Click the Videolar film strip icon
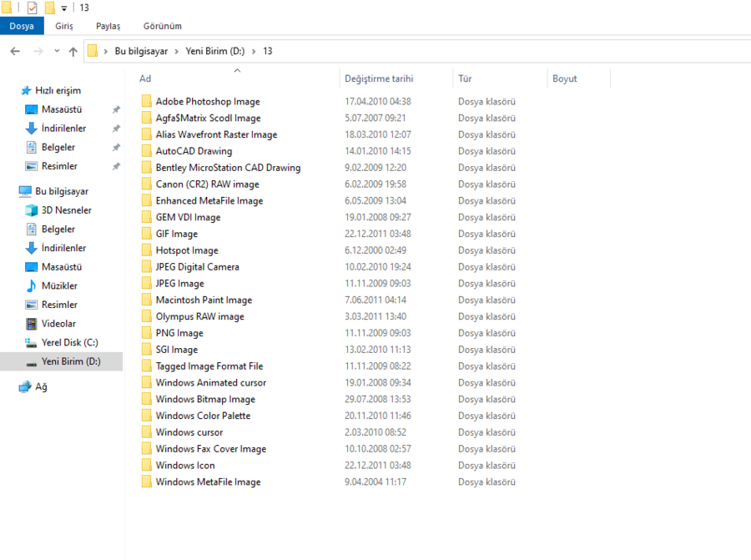 31,324
